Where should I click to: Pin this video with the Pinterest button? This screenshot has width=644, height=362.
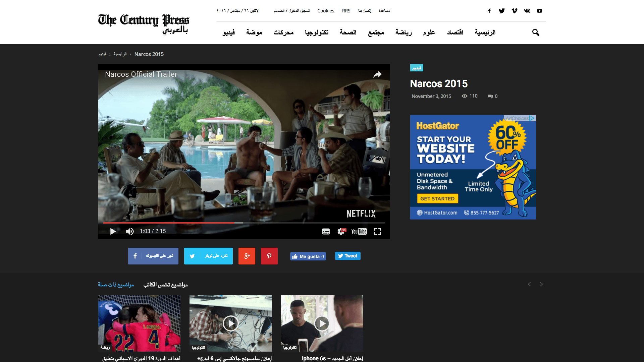coord(269,256)
